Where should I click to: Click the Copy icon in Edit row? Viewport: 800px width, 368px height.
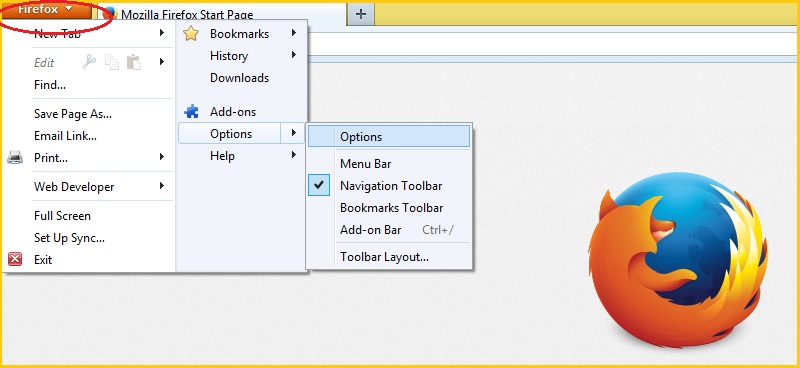click(x=112, y=62)
